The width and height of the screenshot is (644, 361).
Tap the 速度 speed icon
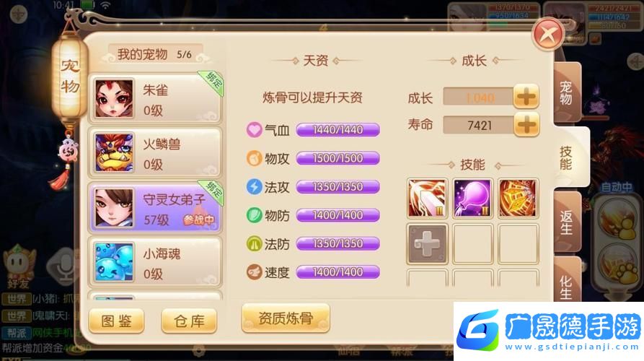255,272
